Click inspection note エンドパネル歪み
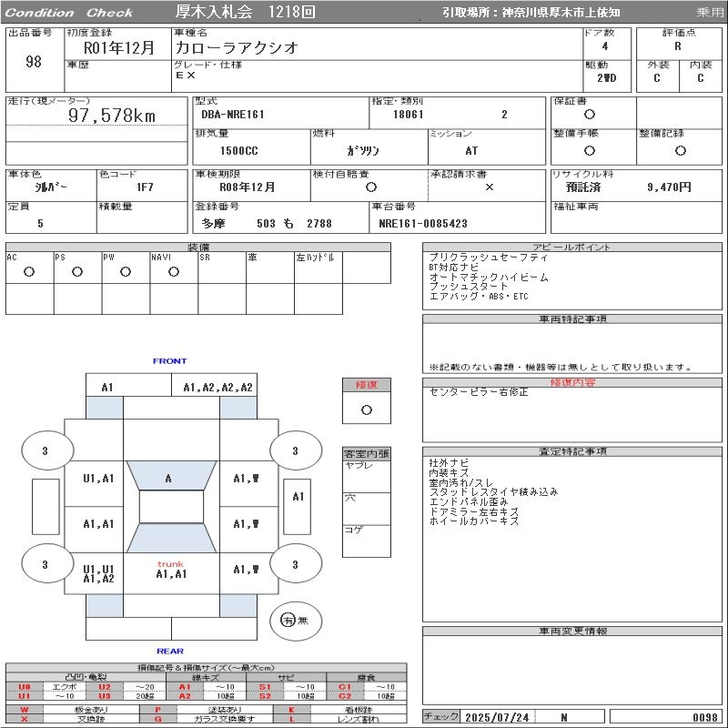This screenshot has height=728, width=728. coord(469,502)
